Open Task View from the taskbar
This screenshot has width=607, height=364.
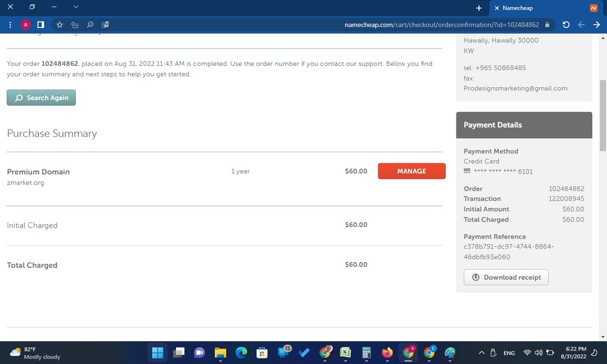(x=178, y=353)
